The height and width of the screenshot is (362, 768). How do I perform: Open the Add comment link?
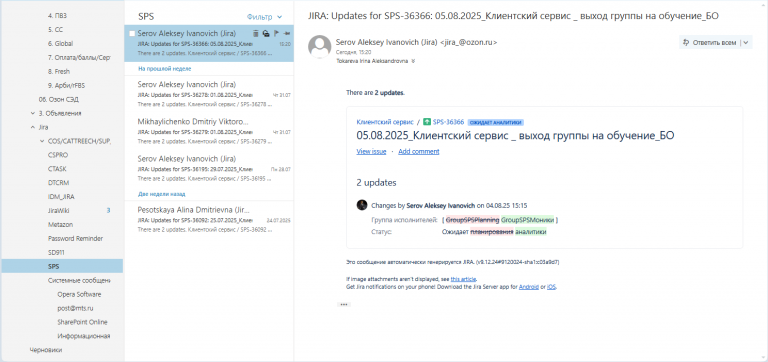point(419,151)
